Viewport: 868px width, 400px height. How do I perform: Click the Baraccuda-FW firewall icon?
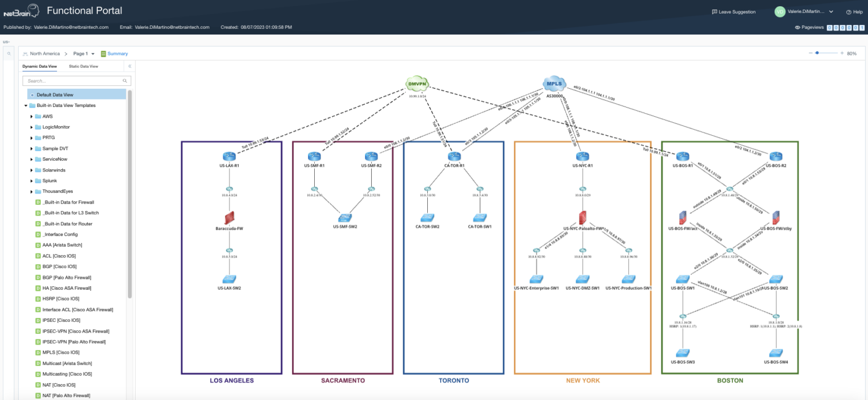point(229,218)
